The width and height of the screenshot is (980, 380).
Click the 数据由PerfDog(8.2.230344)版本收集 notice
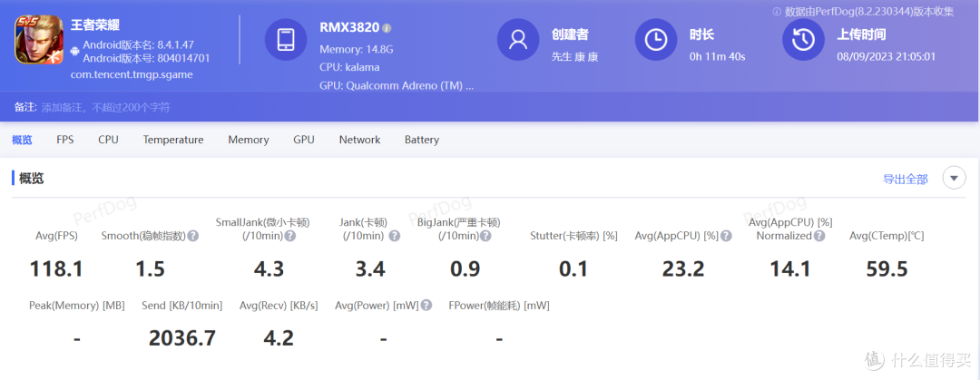(x=869, y=11)
